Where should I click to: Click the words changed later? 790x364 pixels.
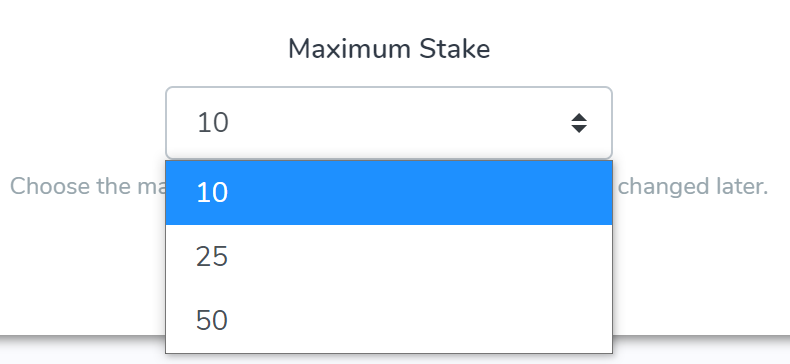pos(693,187)
